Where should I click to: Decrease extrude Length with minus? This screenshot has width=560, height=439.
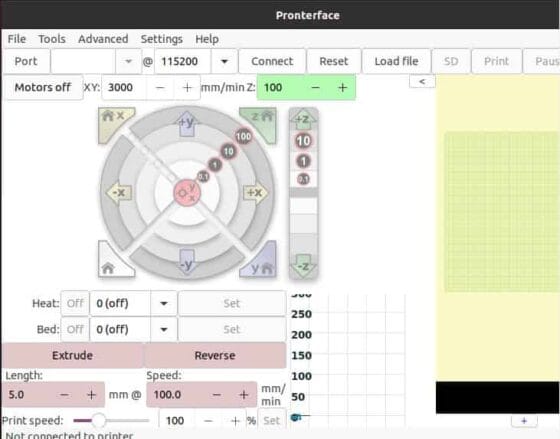point(64,395)
